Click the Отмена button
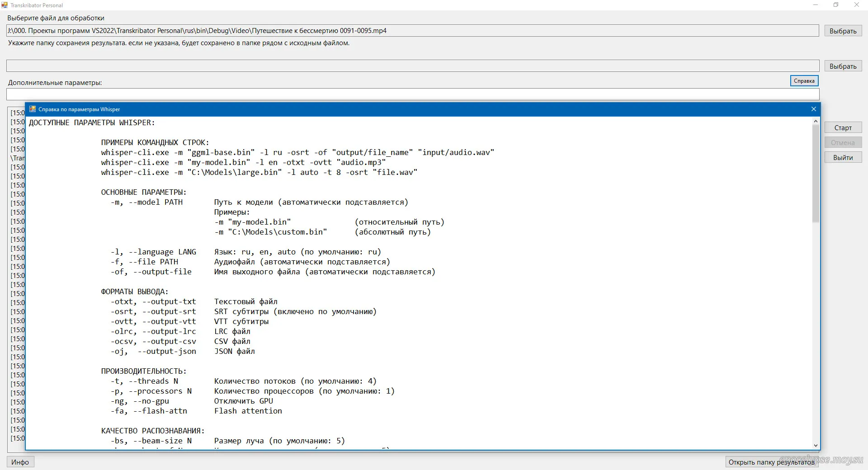 [x=843, y=143]
